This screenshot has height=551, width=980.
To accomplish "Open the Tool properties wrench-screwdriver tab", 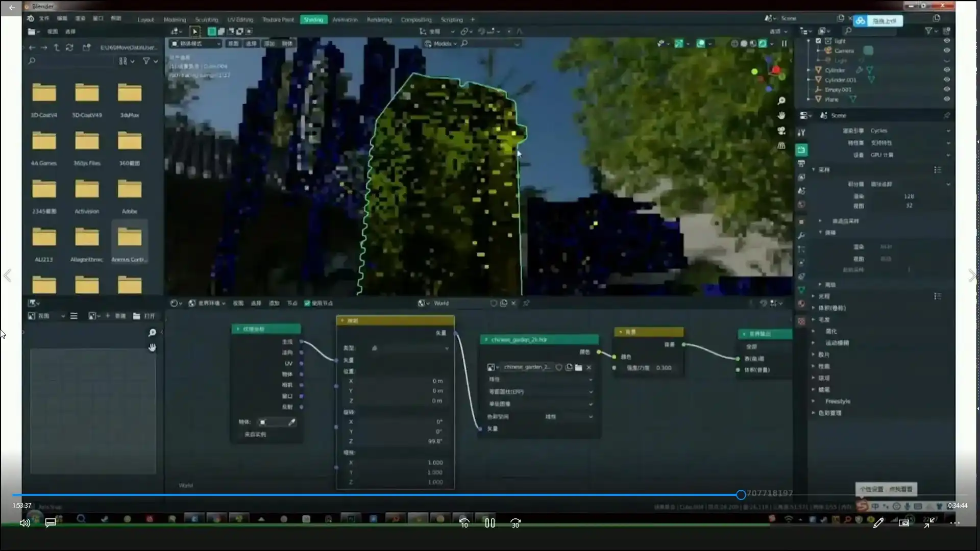I will click(801, 132).
